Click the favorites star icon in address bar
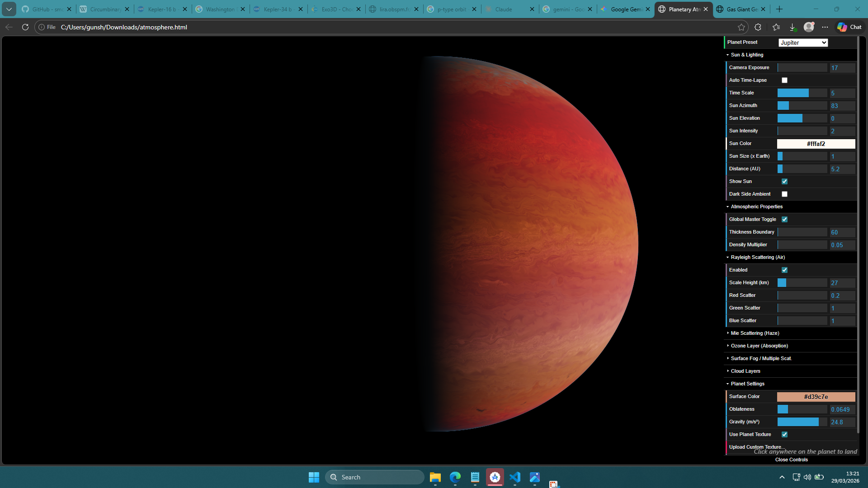 741,27
